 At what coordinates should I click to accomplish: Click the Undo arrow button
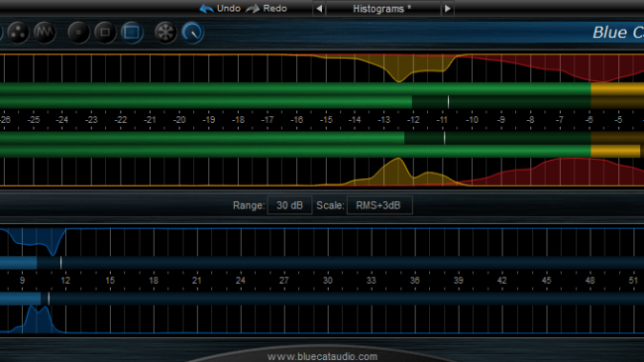click(x=220, y=8)
